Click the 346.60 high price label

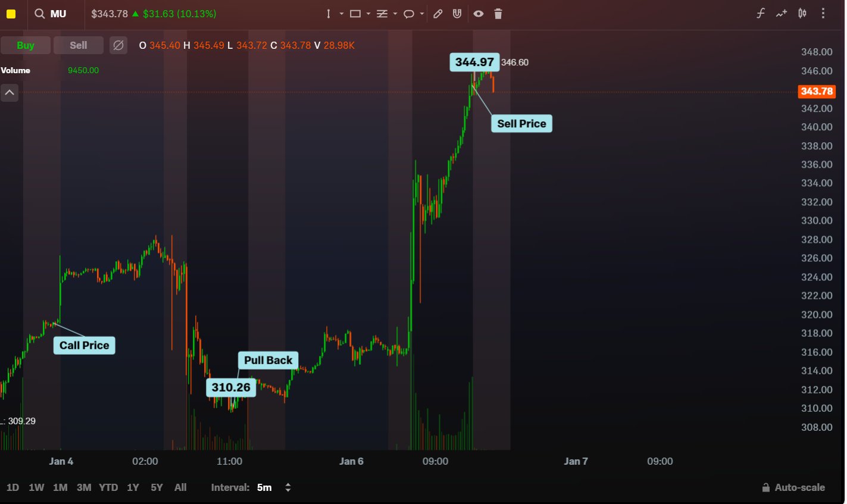(515, 62)
